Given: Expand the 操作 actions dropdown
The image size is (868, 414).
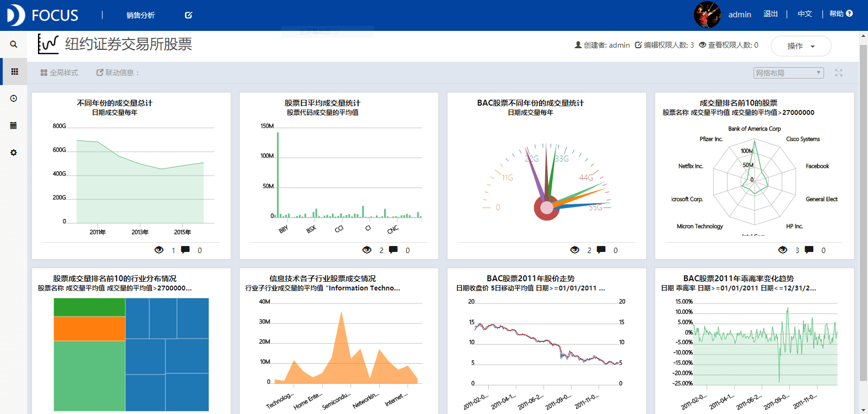Looking at the screenshot, I should [x=801, y=46].
